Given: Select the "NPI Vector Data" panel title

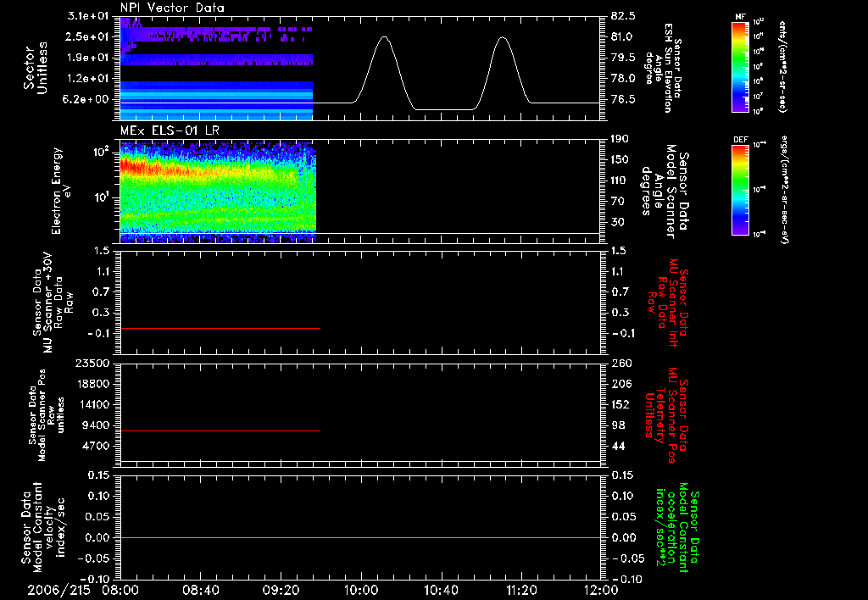Looking at the screenshot, I should pyautogui.click(x=172, y=8).
